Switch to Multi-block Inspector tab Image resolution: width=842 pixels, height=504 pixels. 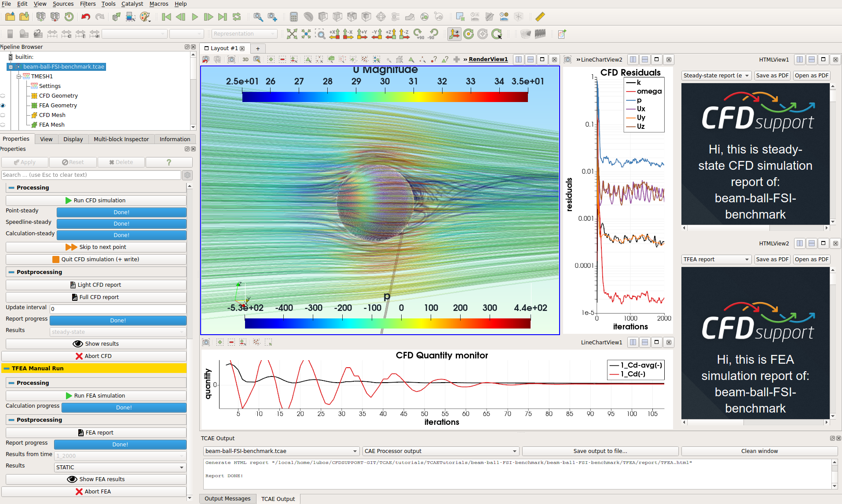[121, 139]
